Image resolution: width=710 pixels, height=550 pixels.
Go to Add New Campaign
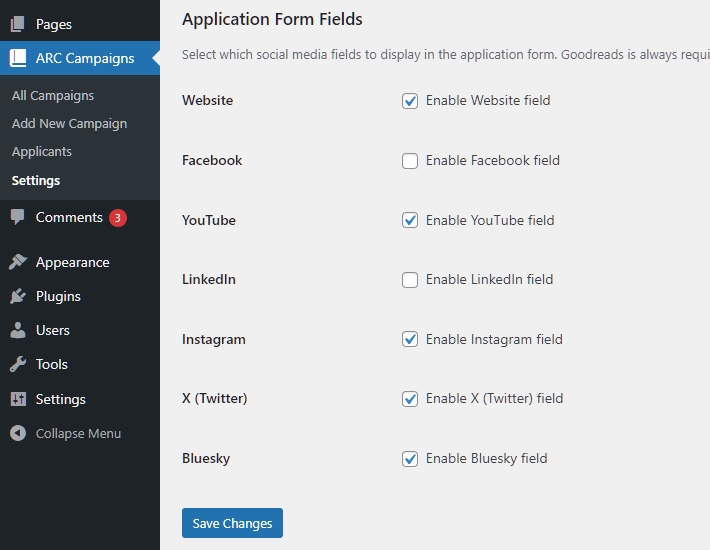click(x=69, y=124)
